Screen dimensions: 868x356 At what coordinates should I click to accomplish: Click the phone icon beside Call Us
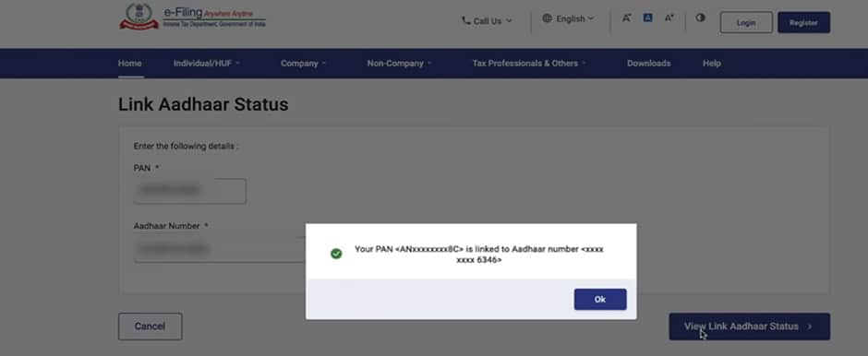tap(465, 20)
